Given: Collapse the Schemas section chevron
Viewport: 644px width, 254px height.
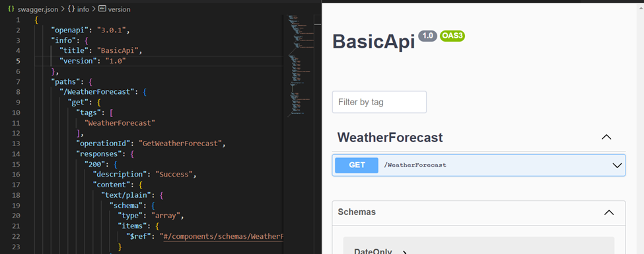Looking at the screenshot, I should [609, 212].
